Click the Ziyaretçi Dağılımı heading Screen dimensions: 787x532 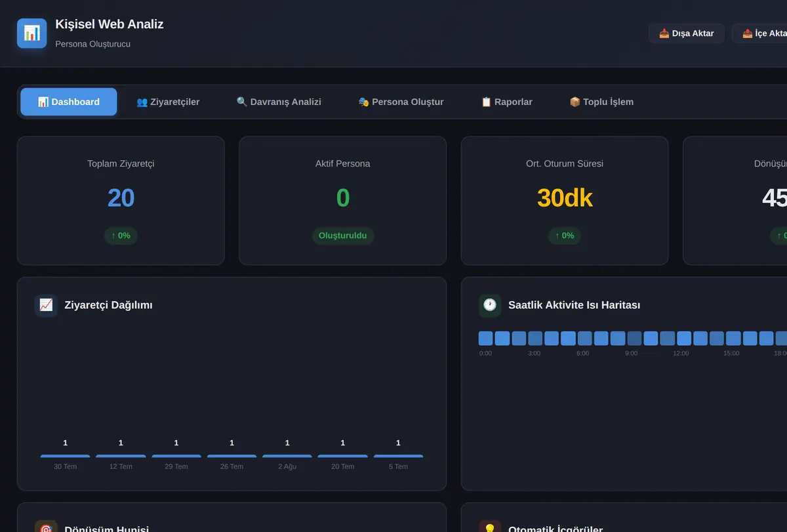pyautogui.click(x=109, y=305)
